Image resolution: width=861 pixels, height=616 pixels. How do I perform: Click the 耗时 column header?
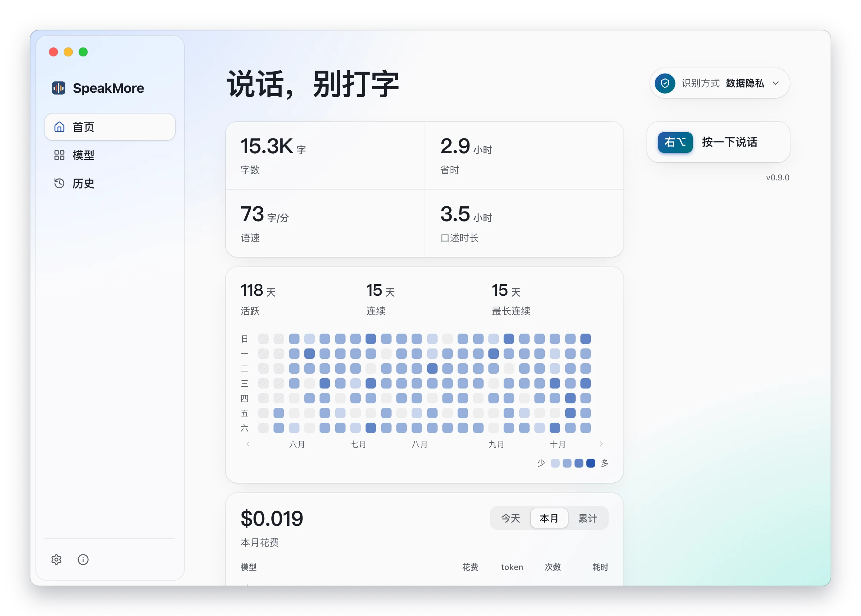600,567
